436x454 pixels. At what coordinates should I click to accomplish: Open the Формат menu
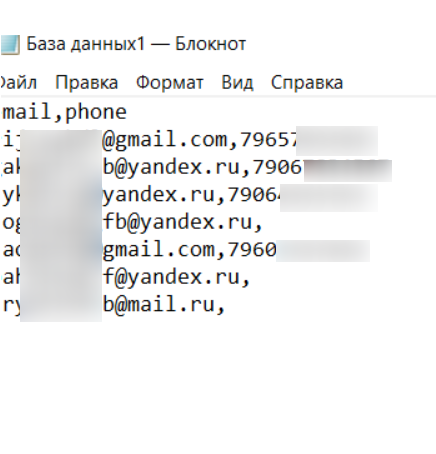pyautogui.click(x=170, y=82)
